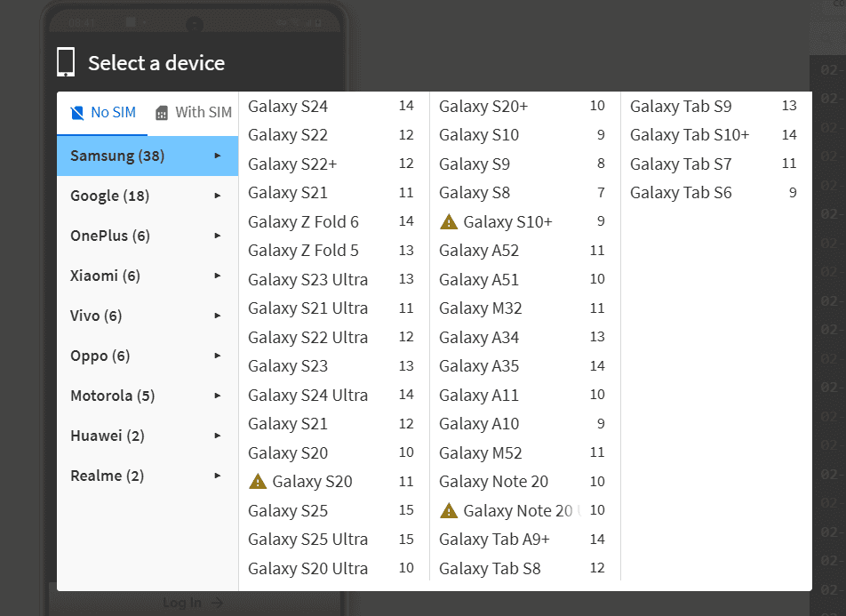Expand the OnePlus (6) brand arrow
The height and width of the screenshot is (616, 846).
218,236
